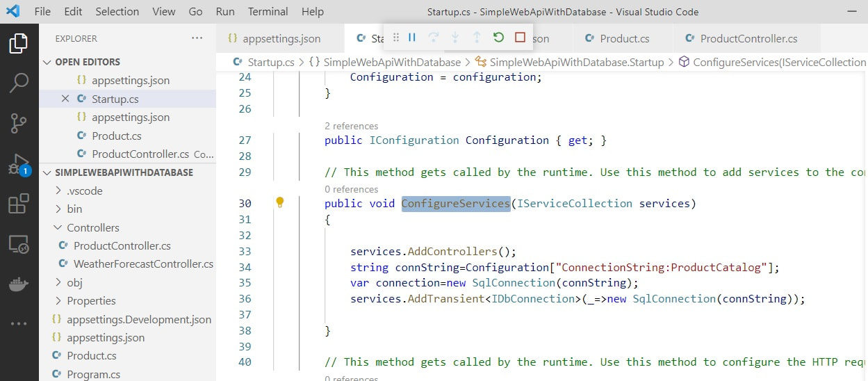This screenshot has height=381, width=868.
Task: Open the Remote Explorer view
Action: (x=19, y=244)
